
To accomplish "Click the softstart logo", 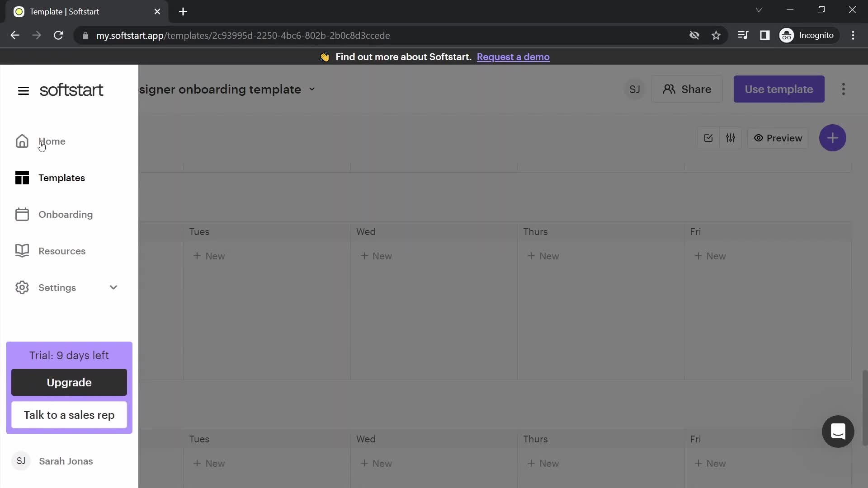I will point(71,90).
